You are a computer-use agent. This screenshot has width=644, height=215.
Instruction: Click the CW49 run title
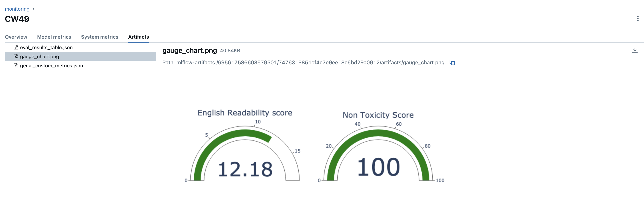(17, 19)
